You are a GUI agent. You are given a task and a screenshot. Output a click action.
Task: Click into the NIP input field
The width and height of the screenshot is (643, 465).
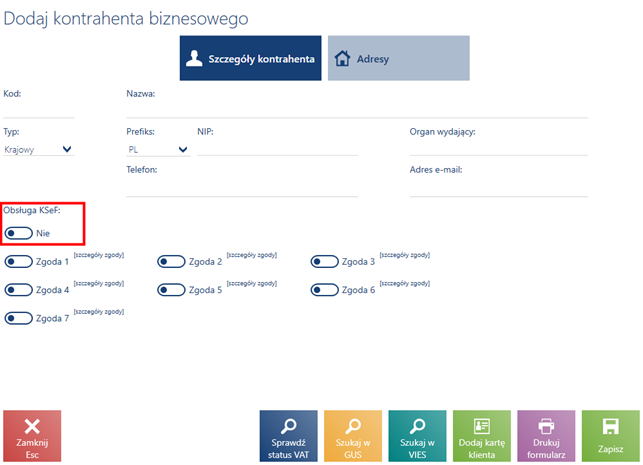tap(277, 148)
